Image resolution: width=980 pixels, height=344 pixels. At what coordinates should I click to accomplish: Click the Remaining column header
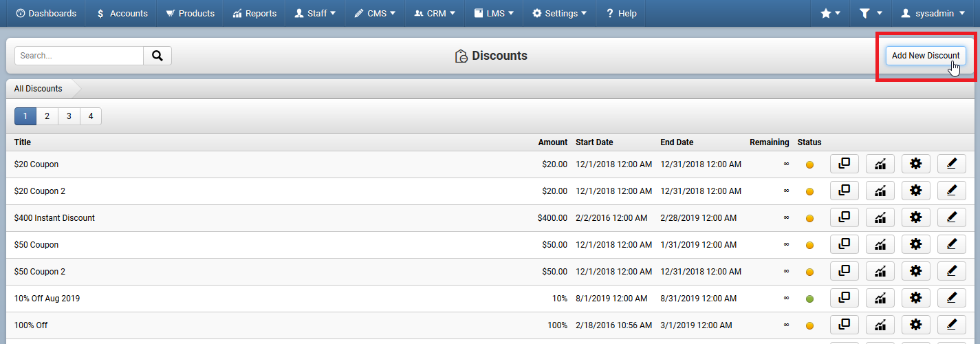click(770, 142)
